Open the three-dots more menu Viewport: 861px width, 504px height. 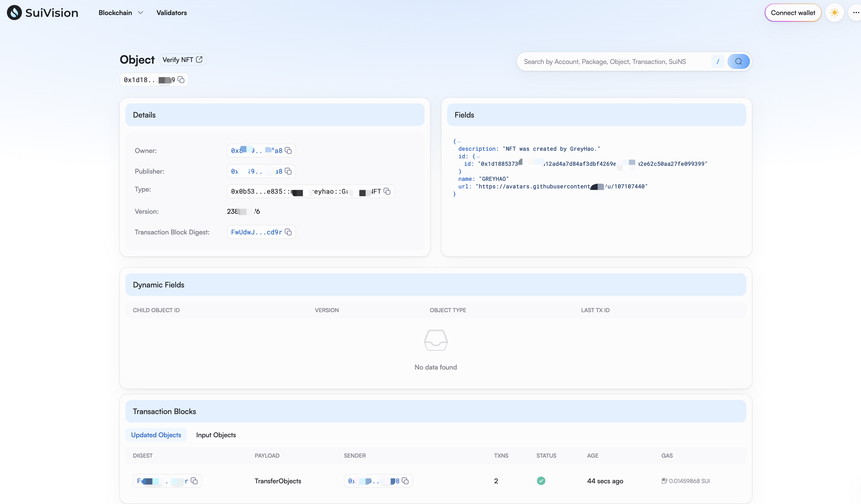[x=856, y=13]
